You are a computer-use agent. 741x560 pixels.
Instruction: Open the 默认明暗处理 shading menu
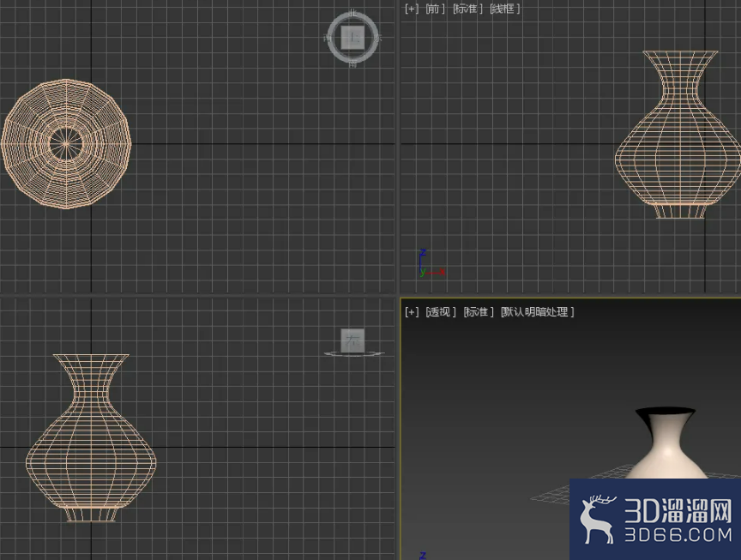[x=538, y=312]
